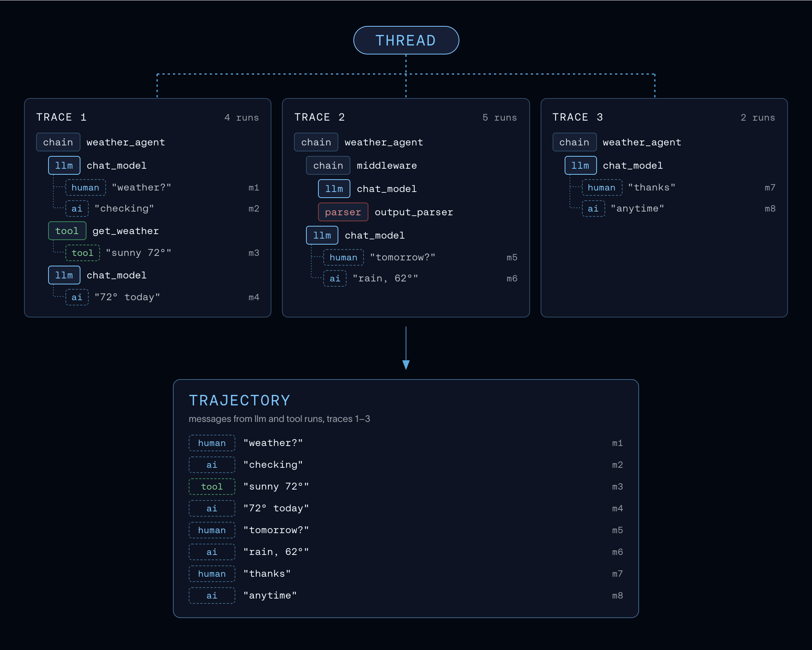Screen dimensions: 812x650
Task: Click the THREAD pill at the top
Action: click(x=406, y=40)
